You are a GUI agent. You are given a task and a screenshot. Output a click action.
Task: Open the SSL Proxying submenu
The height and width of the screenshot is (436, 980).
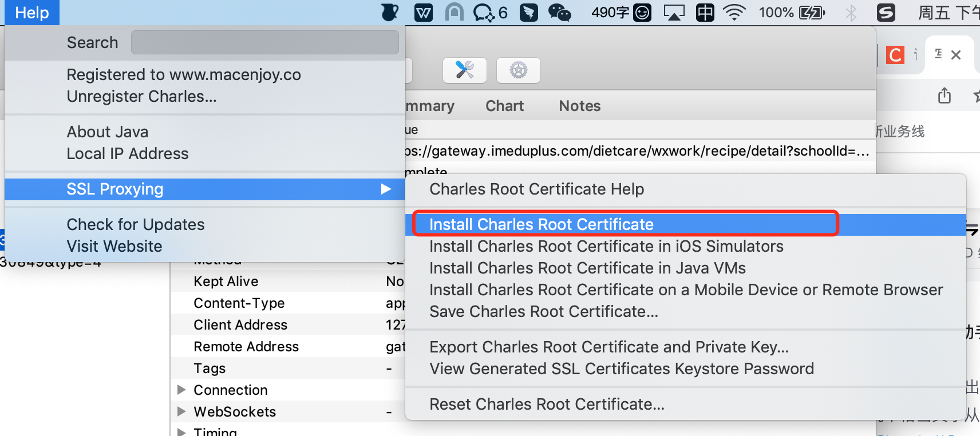point(205,189)
